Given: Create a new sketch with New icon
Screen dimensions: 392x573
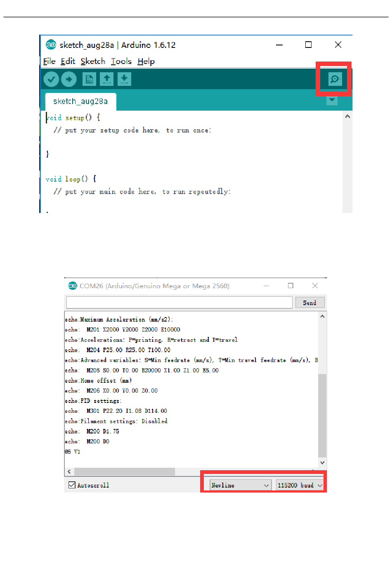Looking at the screenshot, I should click(89, 79).
